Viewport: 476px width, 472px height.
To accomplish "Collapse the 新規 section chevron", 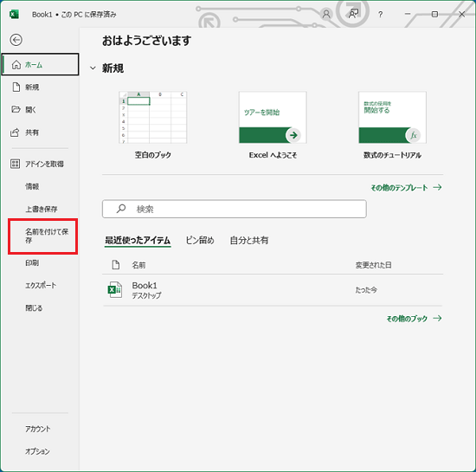I will pyautogui.click(x=93, y=68).
